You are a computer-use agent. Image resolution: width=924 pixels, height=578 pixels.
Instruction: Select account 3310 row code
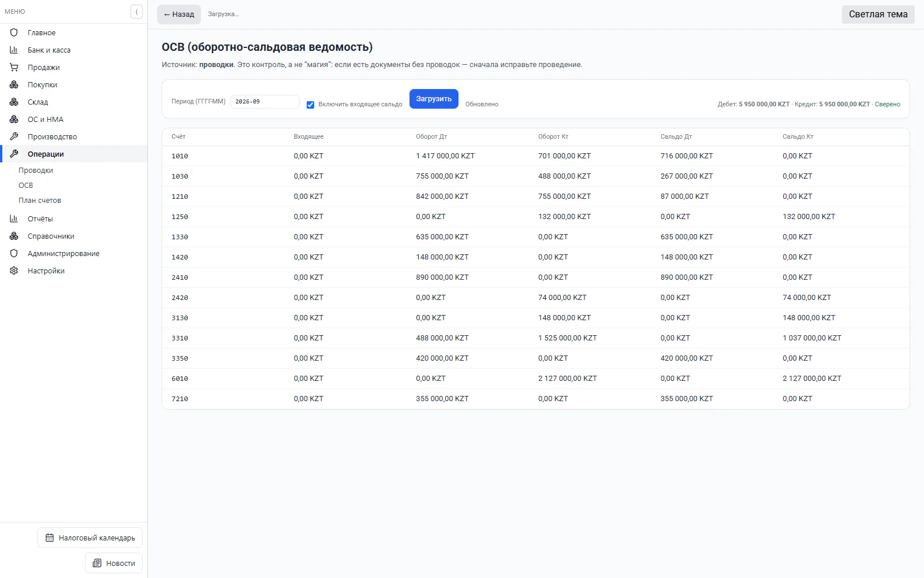pos(180,338)
